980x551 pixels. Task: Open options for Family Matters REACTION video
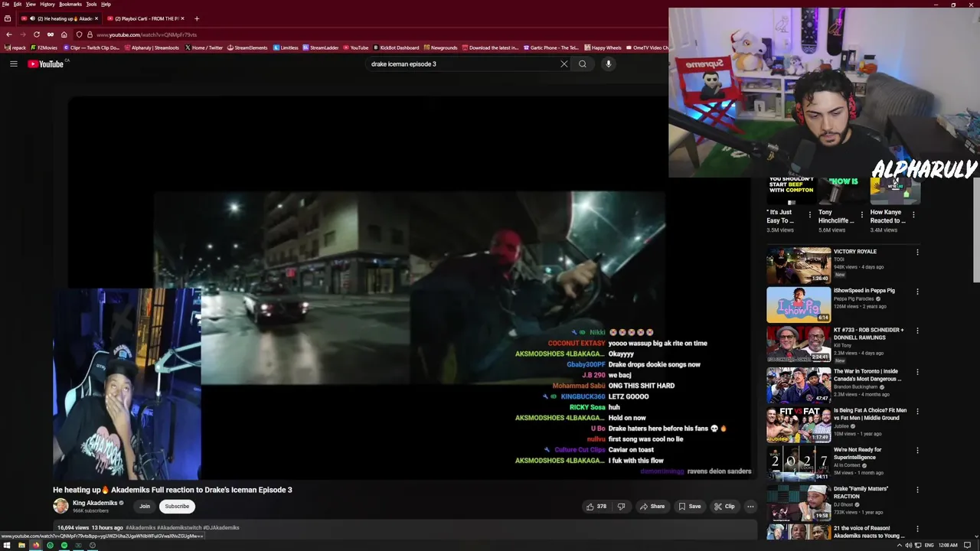pos(917,490)
